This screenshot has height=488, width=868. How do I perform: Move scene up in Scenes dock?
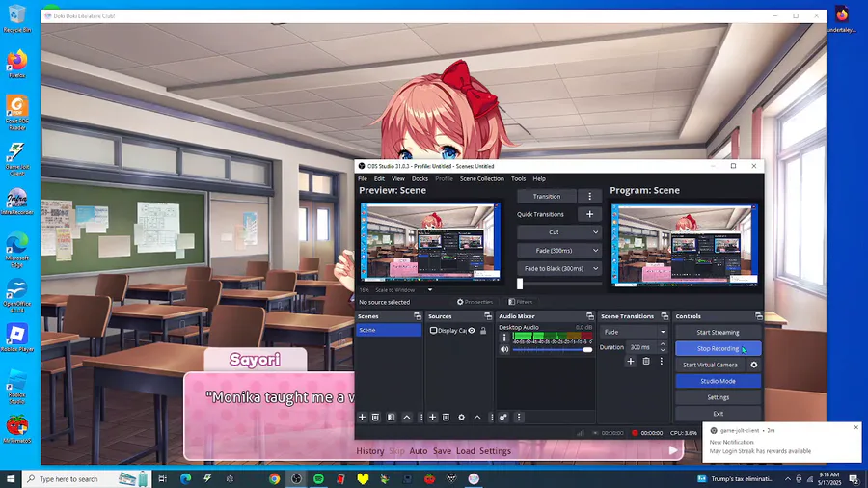click(x=407, y=418)
